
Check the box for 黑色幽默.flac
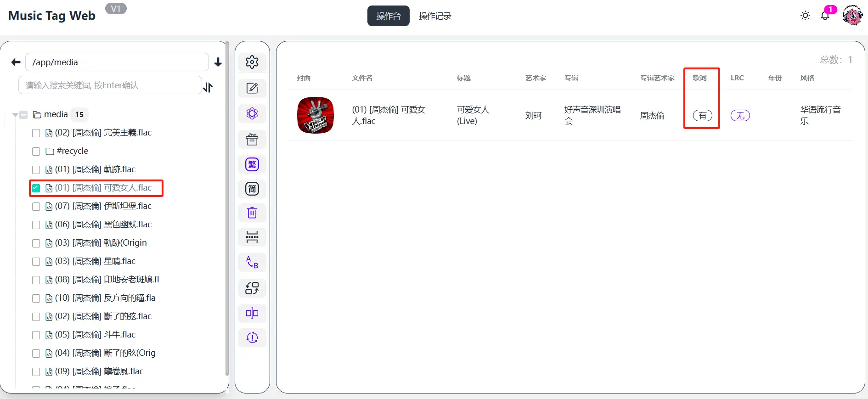point(36,225)
